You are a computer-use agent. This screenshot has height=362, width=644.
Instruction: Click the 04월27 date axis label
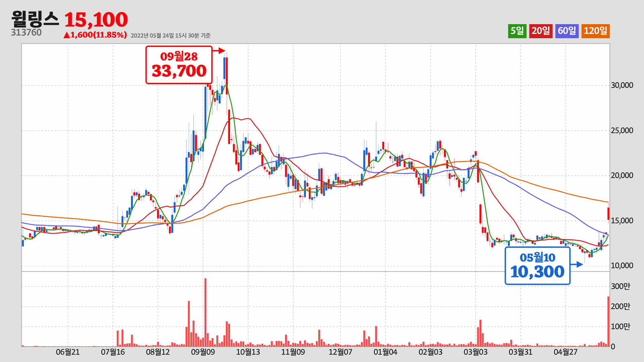(566, 352)
